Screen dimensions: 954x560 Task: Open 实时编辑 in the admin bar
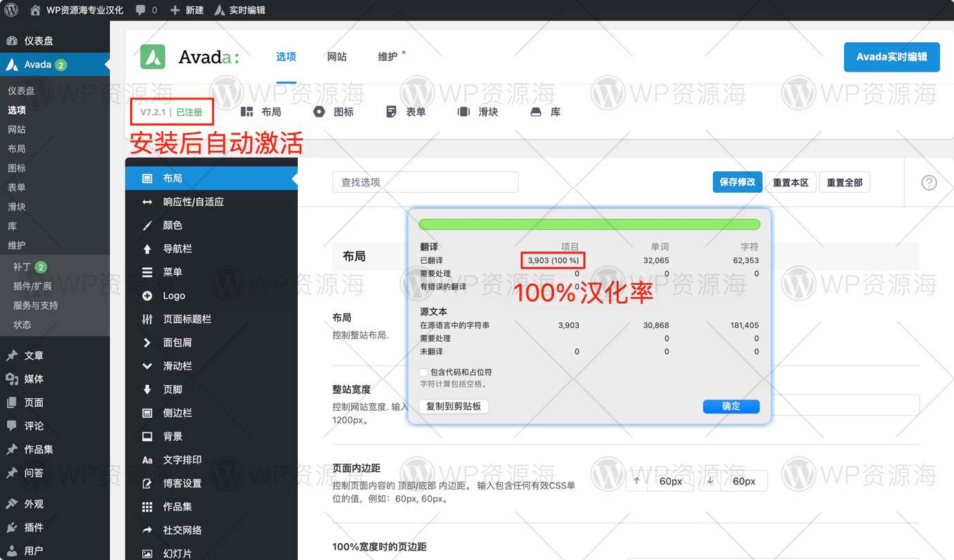coord(239,10)
